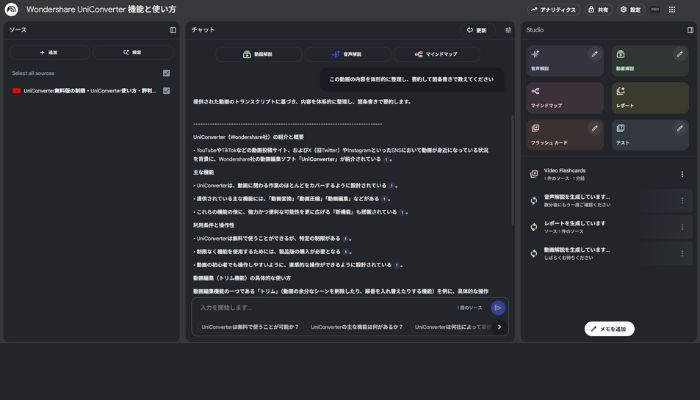Add a source with 追加
Viewport: 700px width, 400px height.
click(50, 52)
